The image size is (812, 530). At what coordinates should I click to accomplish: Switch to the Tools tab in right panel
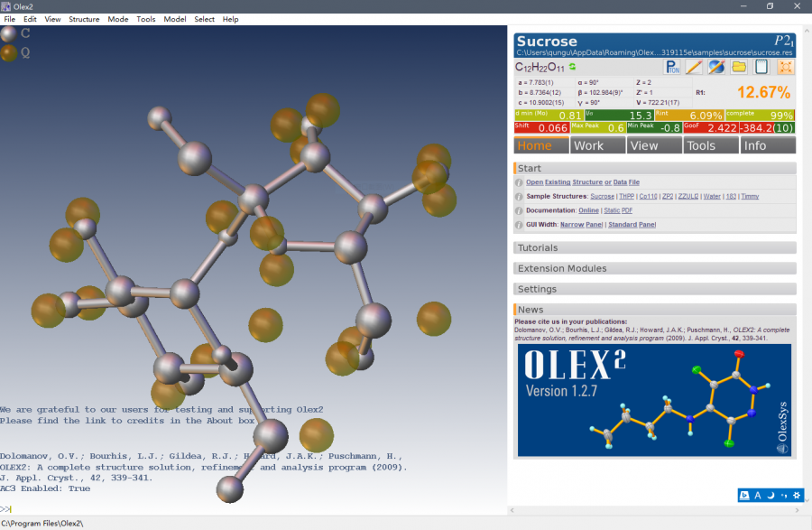point(711,145)
